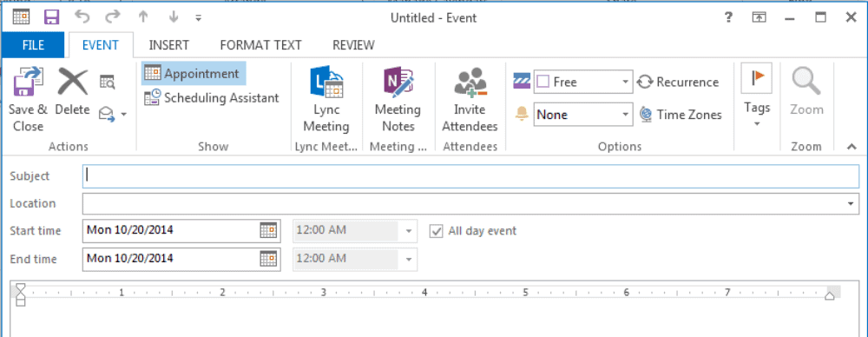Open End time date picker calendar
This screenshot has width=868, height=337.
(x=268, y=258)
